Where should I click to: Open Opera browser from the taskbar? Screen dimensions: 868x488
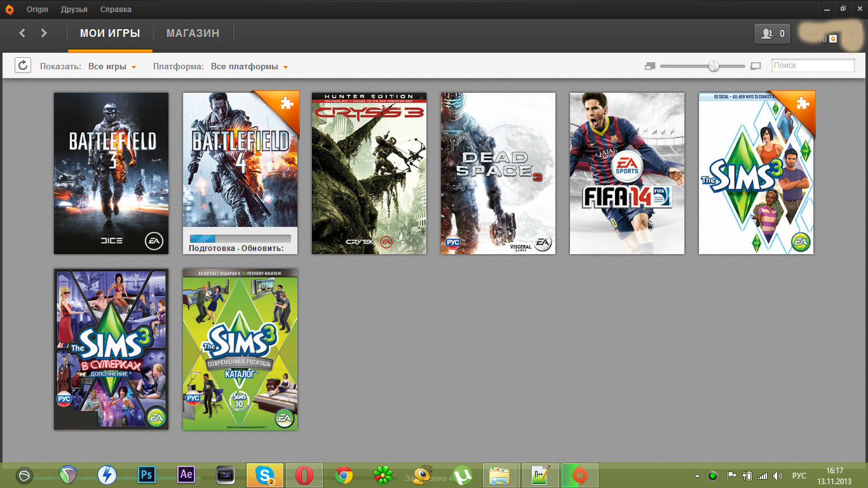[304, 475]
